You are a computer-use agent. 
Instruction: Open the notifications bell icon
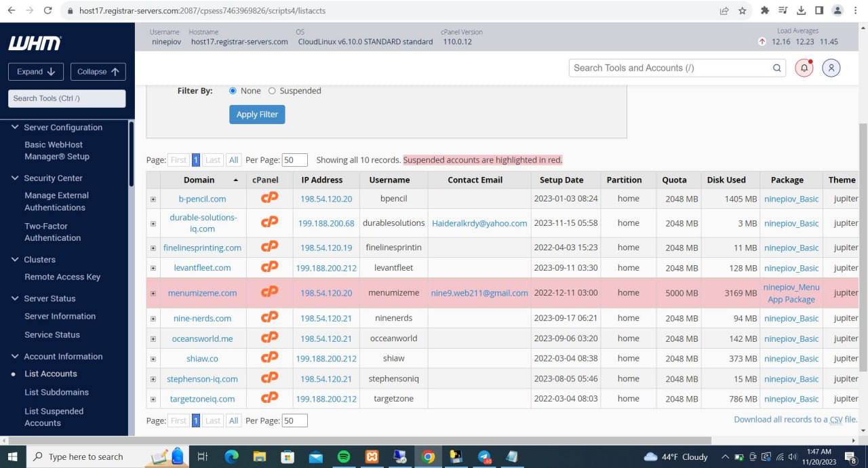point(804,68)
